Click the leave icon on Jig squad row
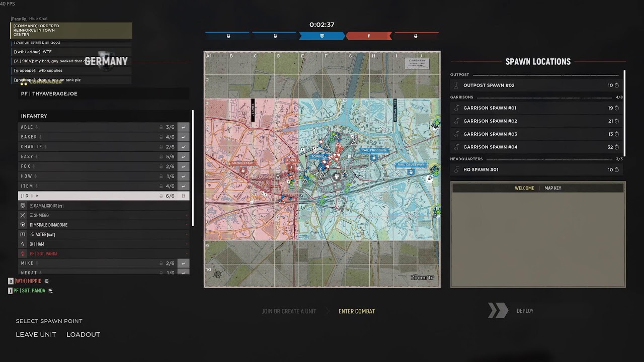Screen dimensions: 644x362 (183, 196)
